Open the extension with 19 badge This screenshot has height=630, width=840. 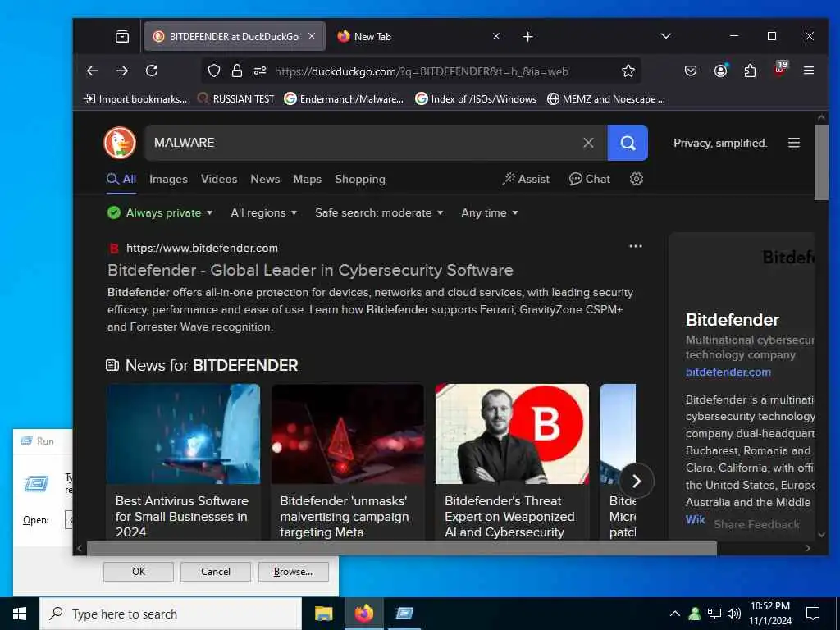[x=780, y=70]
